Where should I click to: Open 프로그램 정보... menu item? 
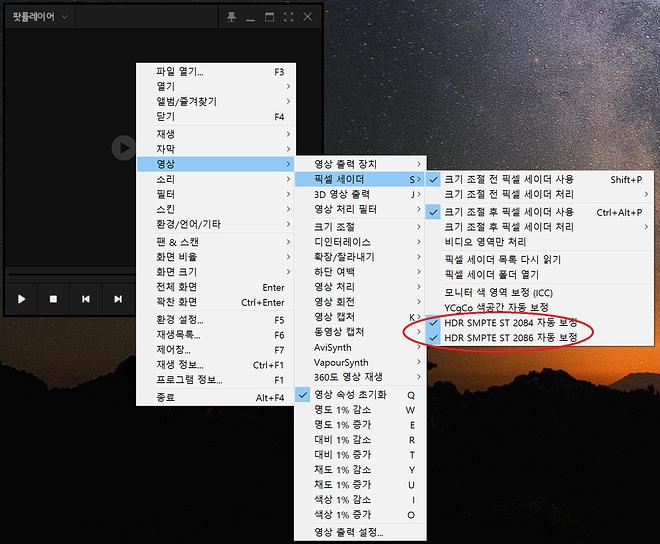[x=216, y=380]
